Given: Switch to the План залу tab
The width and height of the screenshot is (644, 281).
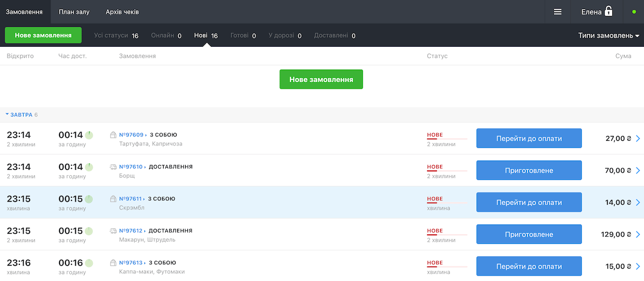Looking at the screenshot, I should [74, 12].
